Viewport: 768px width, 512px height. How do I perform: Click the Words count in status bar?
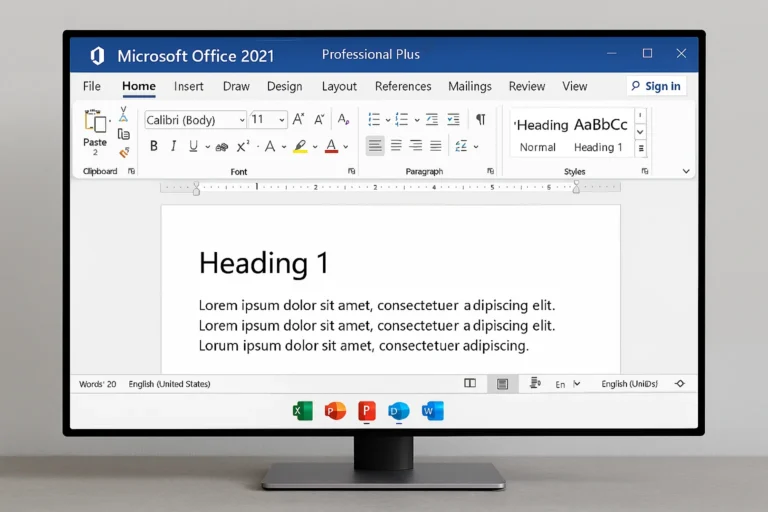(97, 384)
